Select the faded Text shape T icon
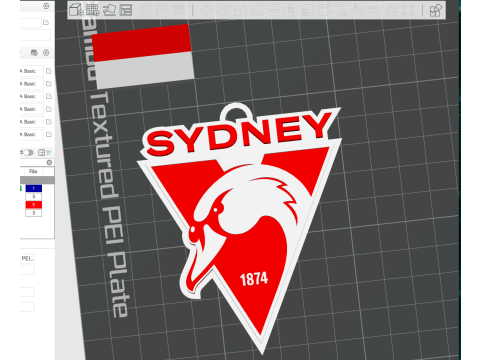The image size is (480, 360). (x=342, y=10)
